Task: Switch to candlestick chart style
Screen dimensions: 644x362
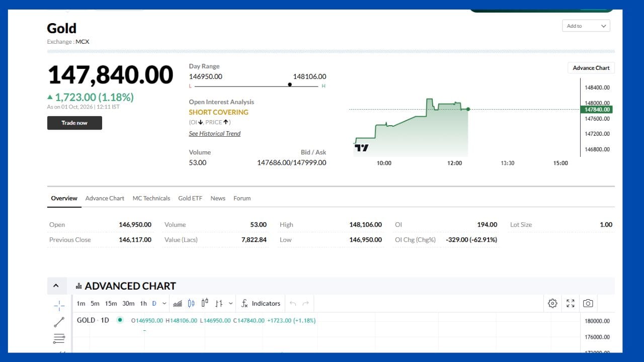Action: coord(191,303)
